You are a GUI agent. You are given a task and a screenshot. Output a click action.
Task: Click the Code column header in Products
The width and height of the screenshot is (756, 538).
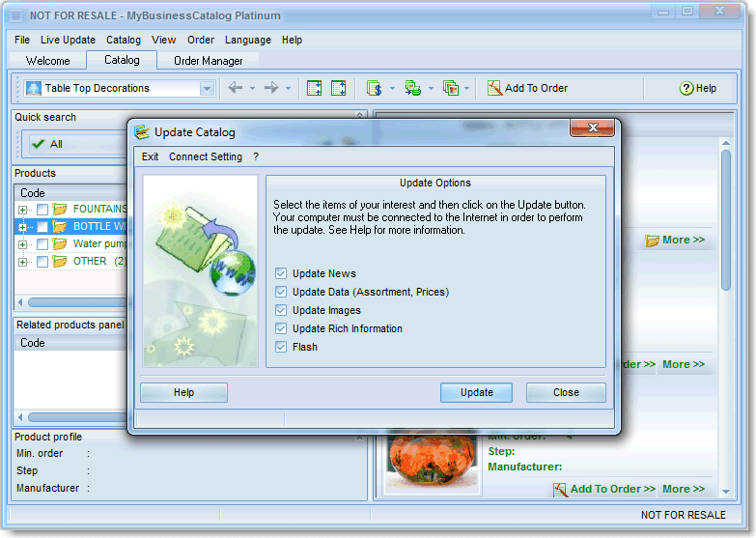[x=71, y=193]
